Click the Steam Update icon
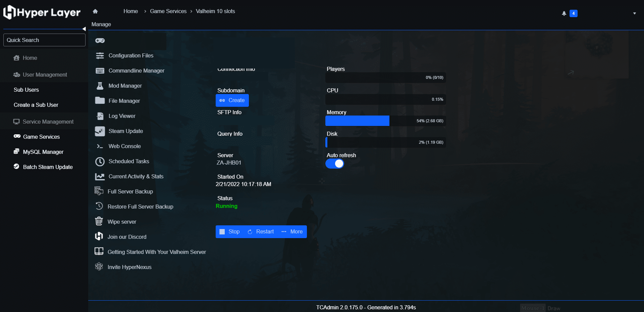The image size is (644, 312). click(x=100, y=131)
